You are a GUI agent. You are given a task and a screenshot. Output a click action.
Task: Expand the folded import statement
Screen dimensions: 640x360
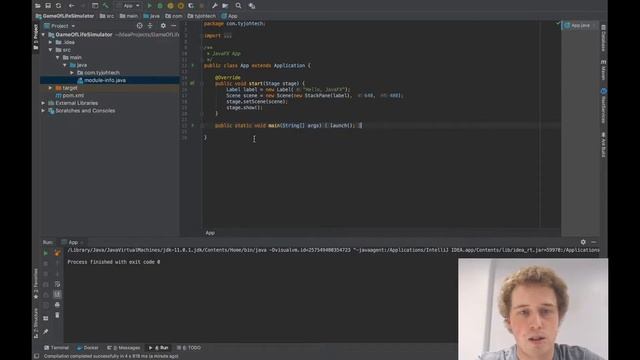coord(228,36)
